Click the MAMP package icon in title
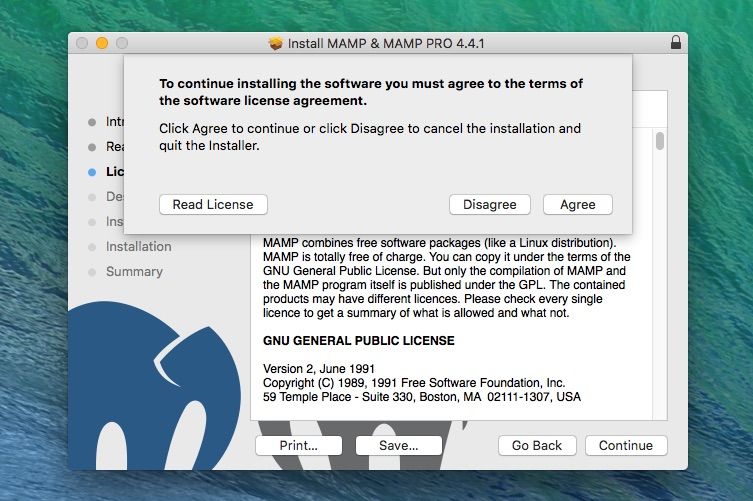This screenshot has height=501, width=753. tap(276, 44)
